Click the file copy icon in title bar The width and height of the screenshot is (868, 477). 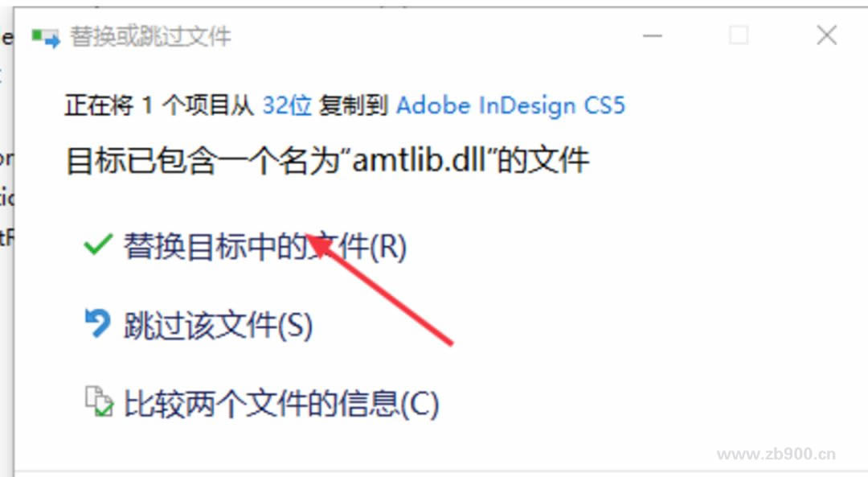click(45, 38)
